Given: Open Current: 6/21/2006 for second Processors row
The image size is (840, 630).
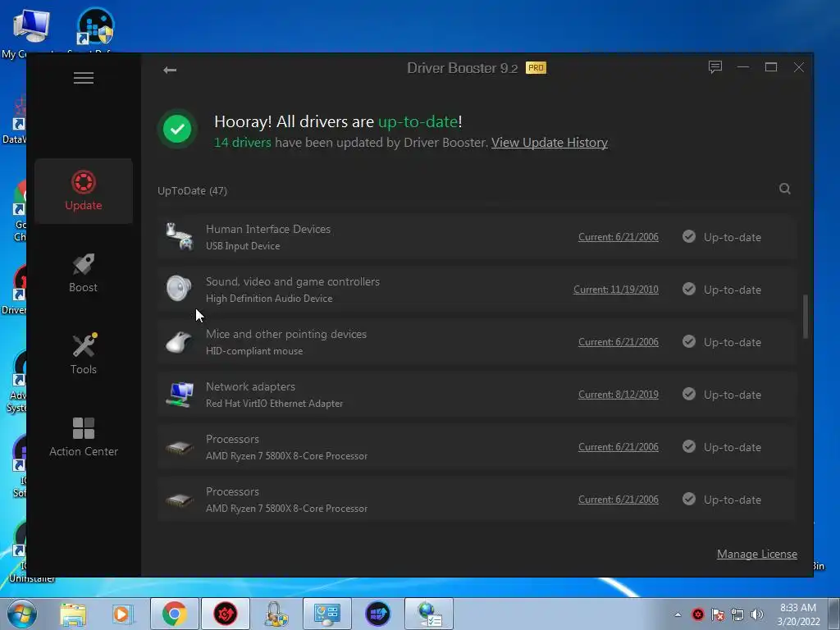Looking at the screenshot, I should [x=619, y=500].
